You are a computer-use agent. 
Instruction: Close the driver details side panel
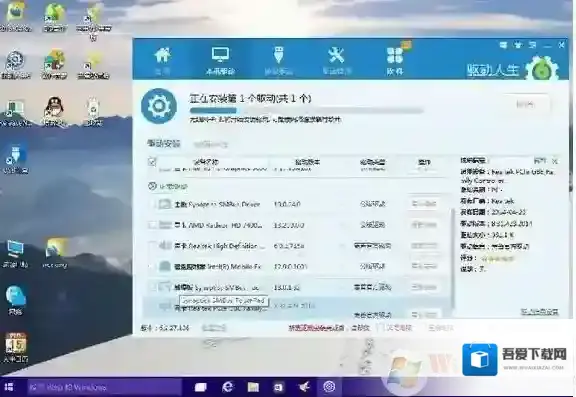[x=555, y=161]
